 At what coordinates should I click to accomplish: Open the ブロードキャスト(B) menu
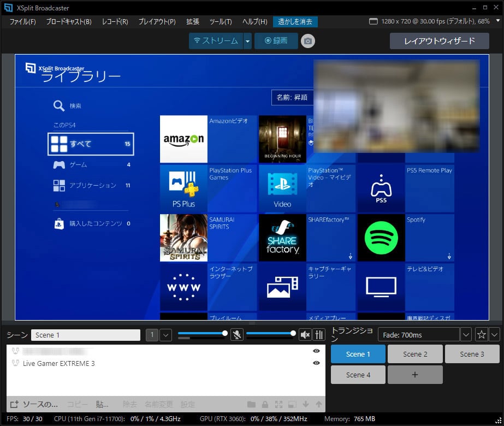(69, 21)
